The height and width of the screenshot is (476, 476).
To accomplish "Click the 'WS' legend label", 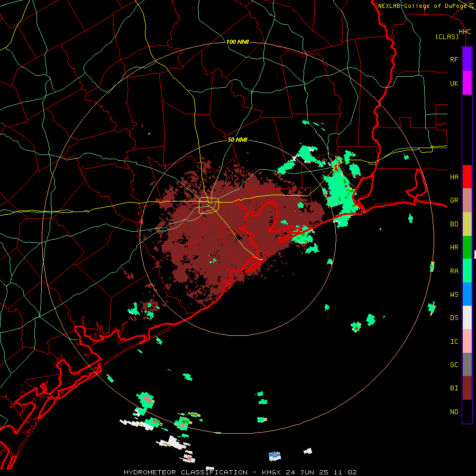I will [454, 295].
